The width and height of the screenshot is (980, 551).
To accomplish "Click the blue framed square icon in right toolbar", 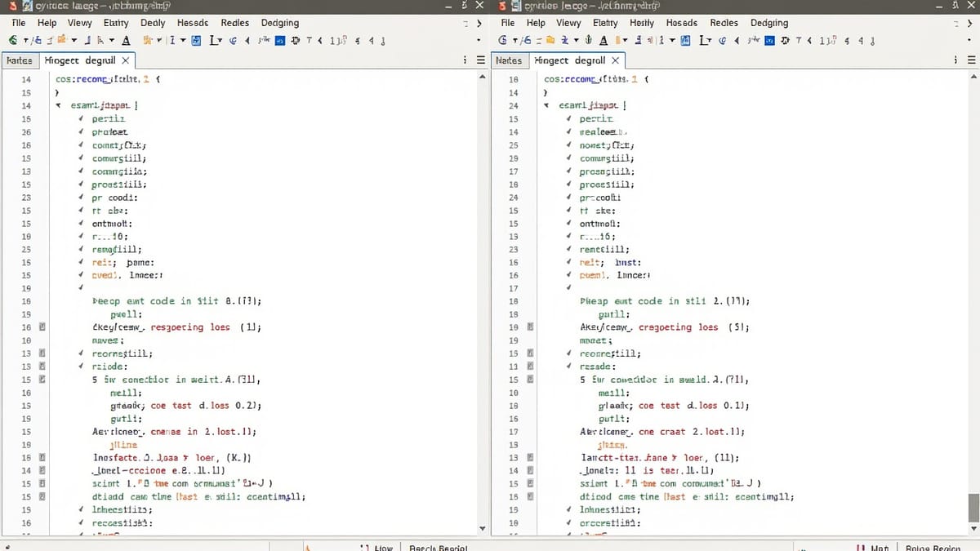I will click(685, 41).
